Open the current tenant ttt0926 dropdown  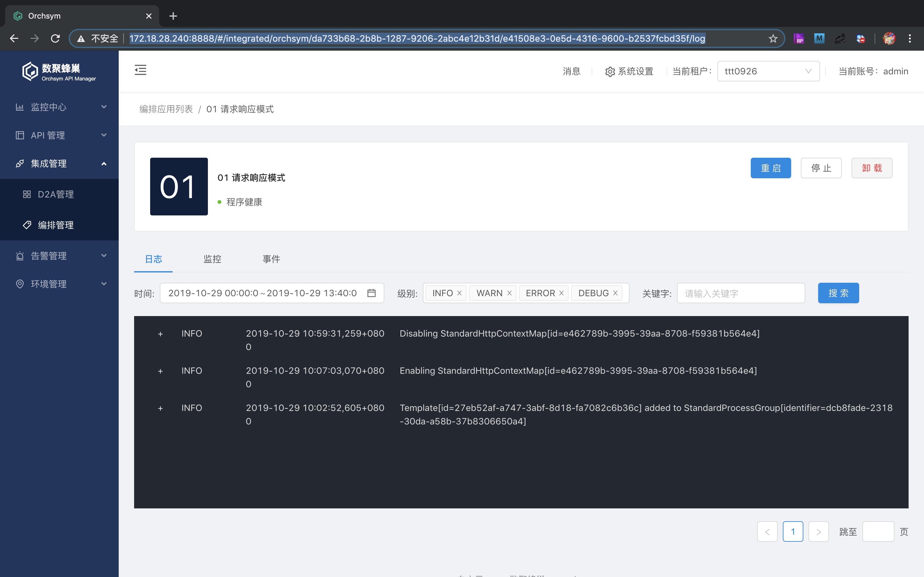click(768, 71)
